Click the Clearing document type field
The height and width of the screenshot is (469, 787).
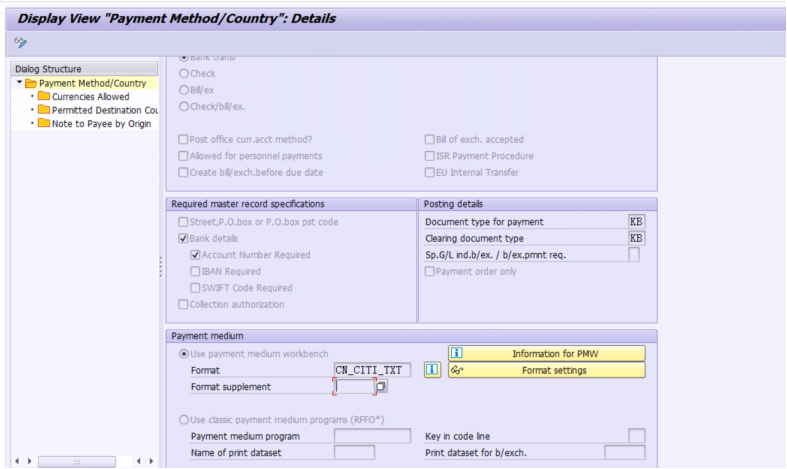pyautogui.click(x=636, y=238)
